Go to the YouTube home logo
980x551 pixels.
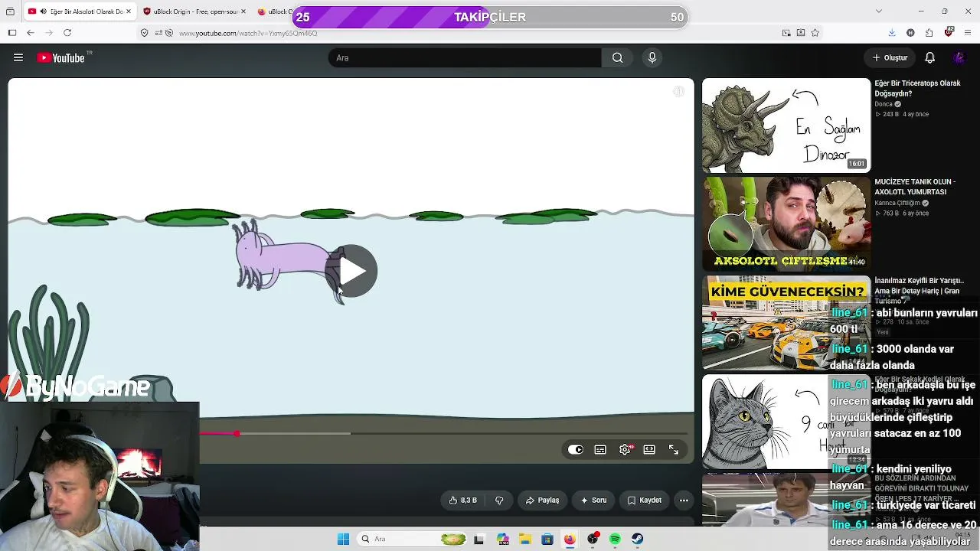pos(60,57)
